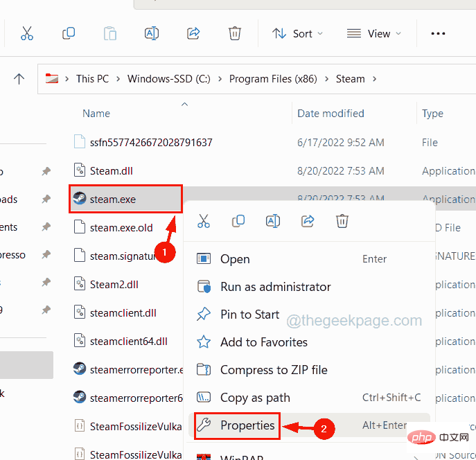Click the Rename icon in the Explorer toolbar

[152, 33]
